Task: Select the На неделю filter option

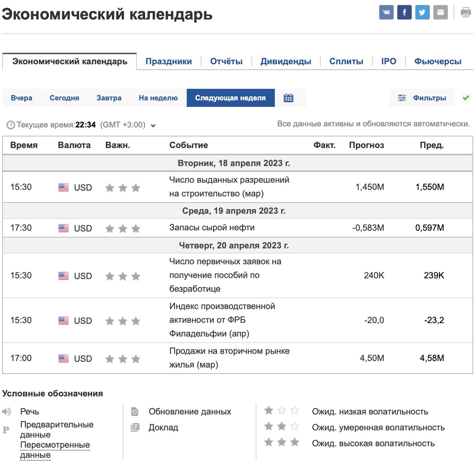Action: pos(158,98)
